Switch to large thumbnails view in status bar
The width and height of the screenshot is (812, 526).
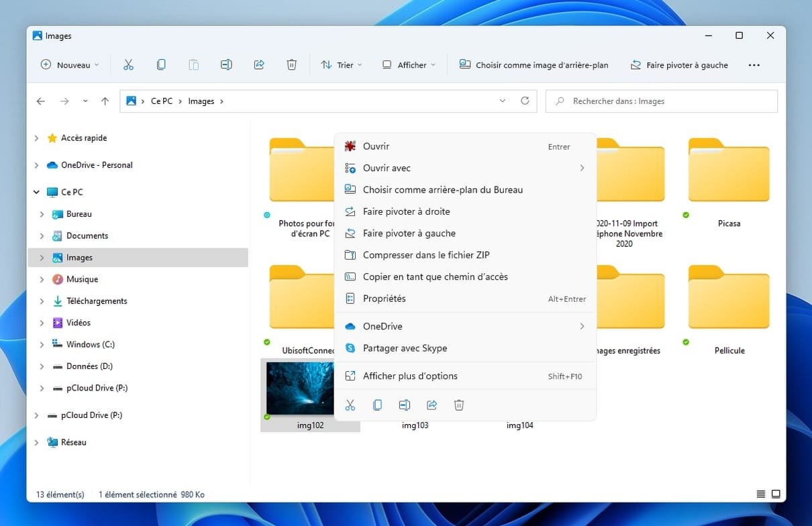click(x=776, y=494)
